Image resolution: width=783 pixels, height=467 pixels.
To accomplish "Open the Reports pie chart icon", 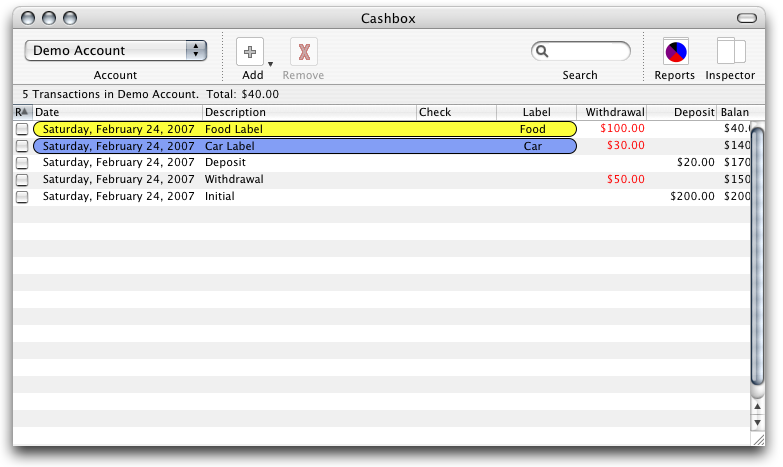I will pyautogui.click(x=675, y=52).
